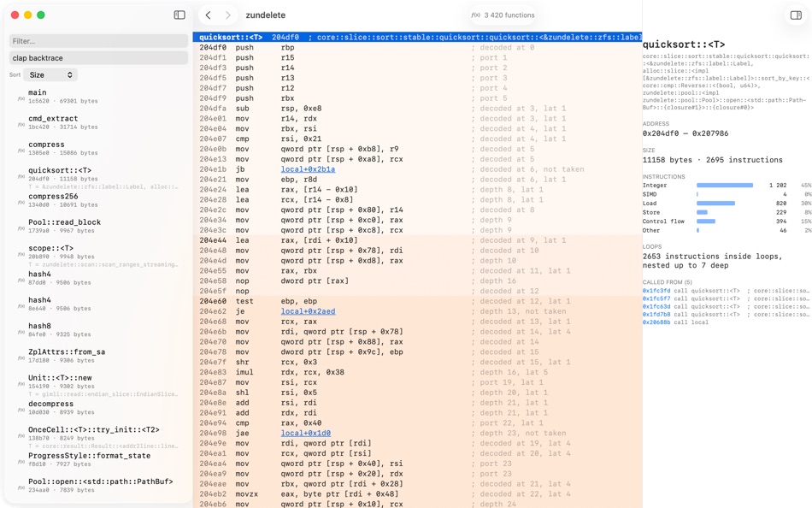
Task: Click the Integer instructions bar
Action: tap(725, 185)
